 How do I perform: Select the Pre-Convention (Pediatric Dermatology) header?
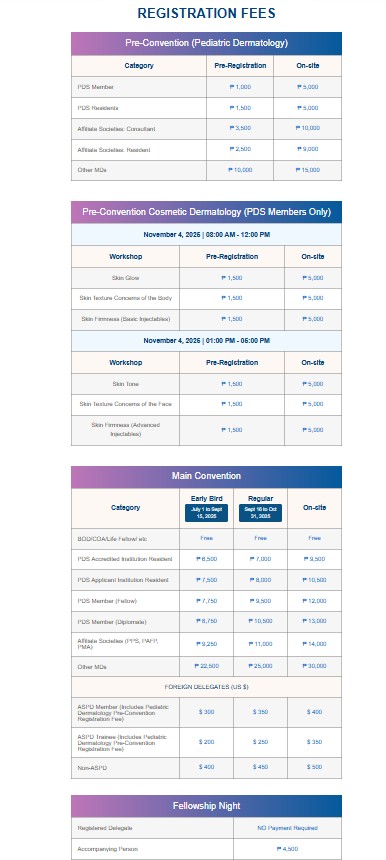[x=206, y=43]
